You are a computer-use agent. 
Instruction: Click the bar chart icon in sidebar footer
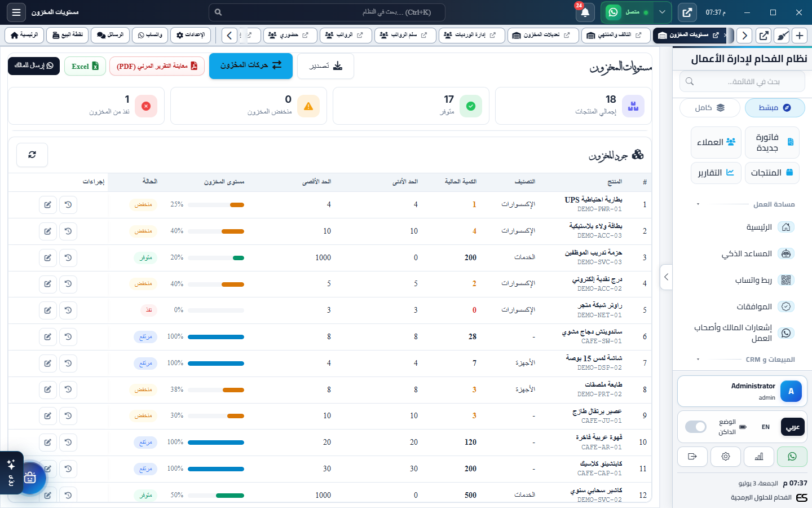[x=759, y=457]
